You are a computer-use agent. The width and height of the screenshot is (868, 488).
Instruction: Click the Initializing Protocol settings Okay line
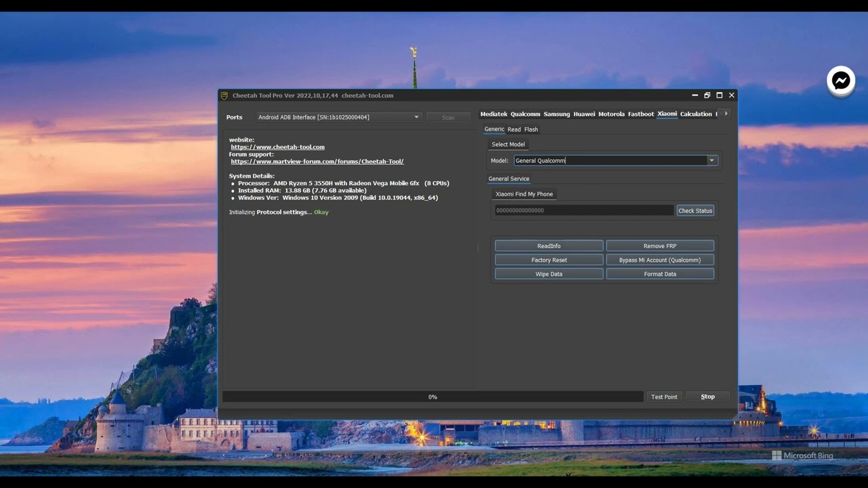tap(279, 213)
